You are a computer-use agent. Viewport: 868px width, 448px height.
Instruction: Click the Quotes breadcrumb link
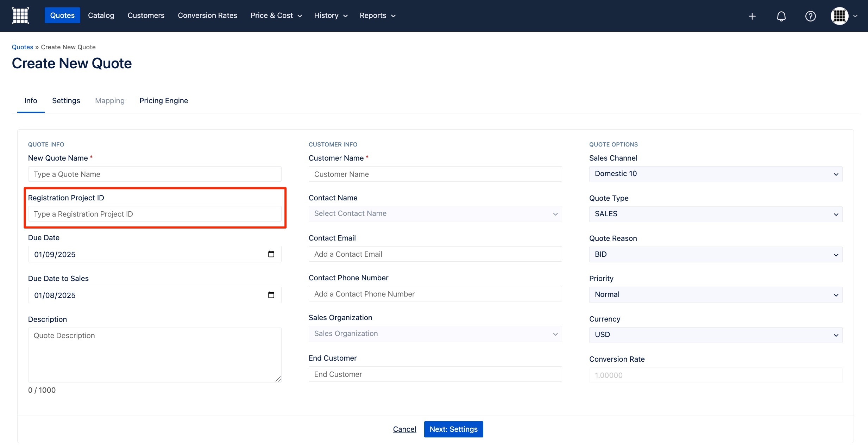(x=23, y=47)
